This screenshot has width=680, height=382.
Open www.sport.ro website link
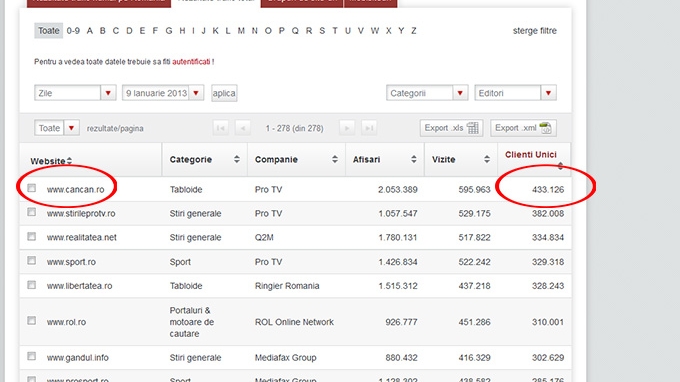(x=71, y=262)
